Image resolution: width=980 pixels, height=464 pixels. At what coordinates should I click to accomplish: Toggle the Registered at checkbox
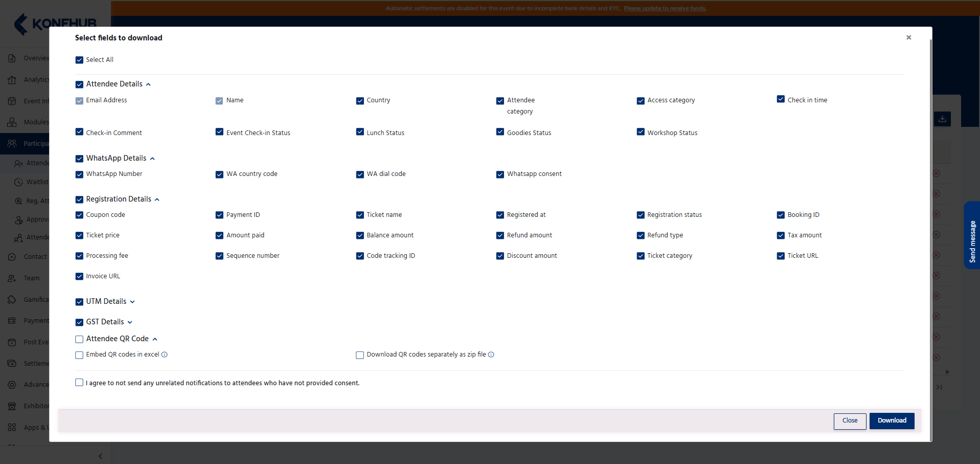point(500,215)
